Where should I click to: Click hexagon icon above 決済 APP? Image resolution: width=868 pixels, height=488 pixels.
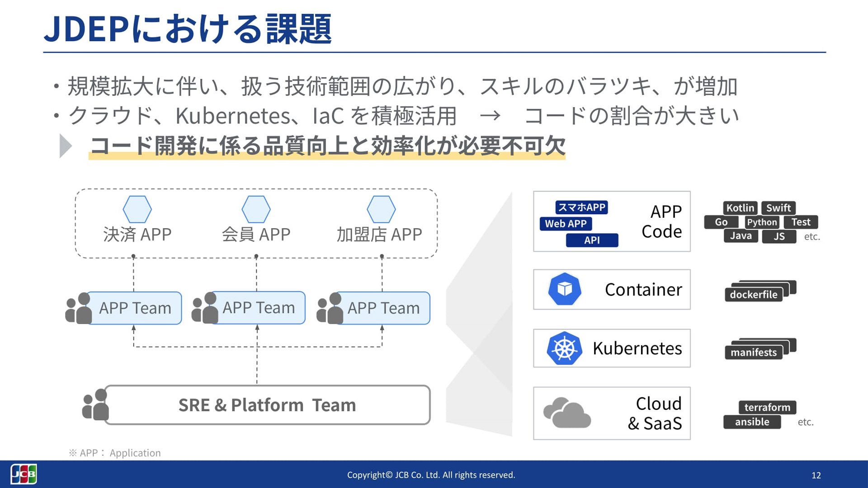point(137,209)
